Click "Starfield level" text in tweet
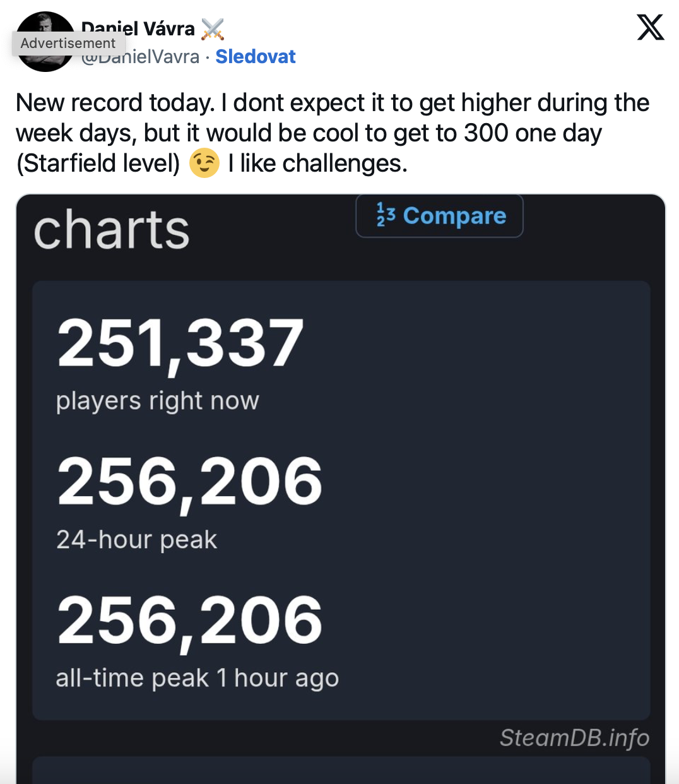The width and height of the screenshot is (679, 784). [98, 163]
